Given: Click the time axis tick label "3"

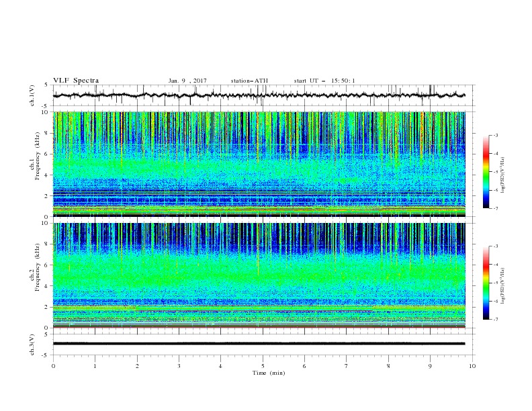Looking at the screenshot, I should [x=179, y=366].
